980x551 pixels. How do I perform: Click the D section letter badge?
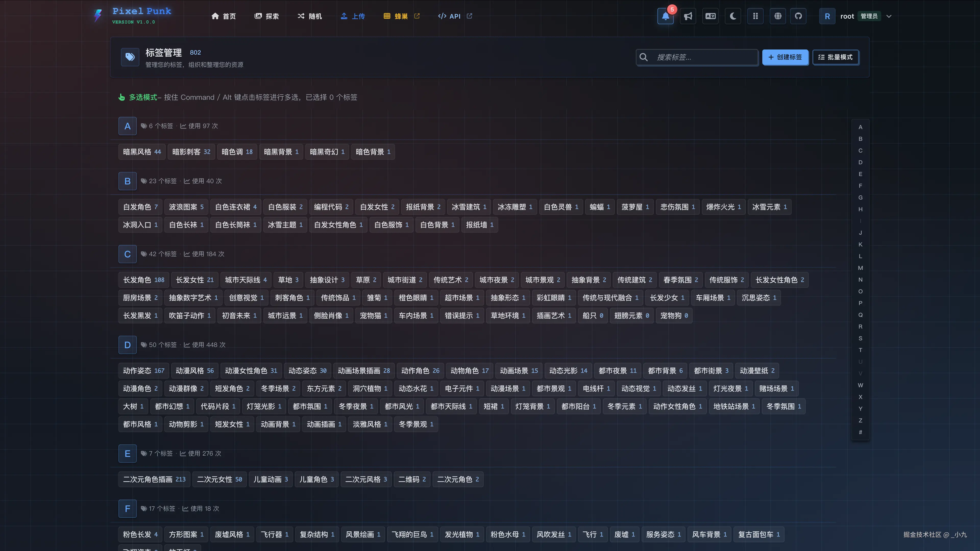[x=127, y=345]
